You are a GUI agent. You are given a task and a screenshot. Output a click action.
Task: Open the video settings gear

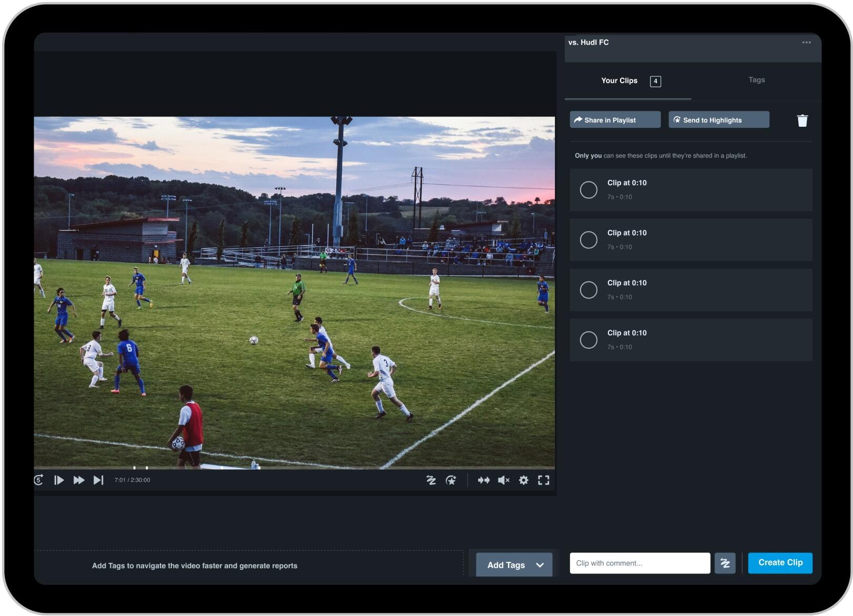523,480
